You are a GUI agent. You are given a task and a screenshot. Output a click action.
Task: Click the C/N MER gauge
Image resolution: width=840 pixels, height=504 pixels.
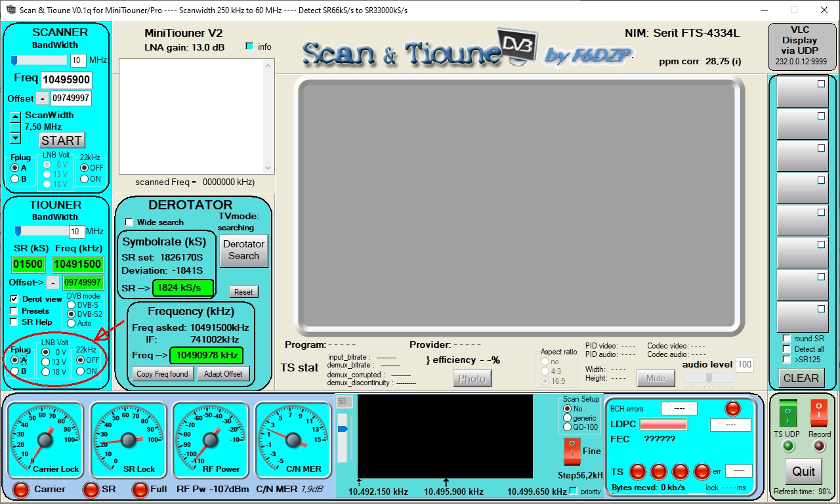293,440
